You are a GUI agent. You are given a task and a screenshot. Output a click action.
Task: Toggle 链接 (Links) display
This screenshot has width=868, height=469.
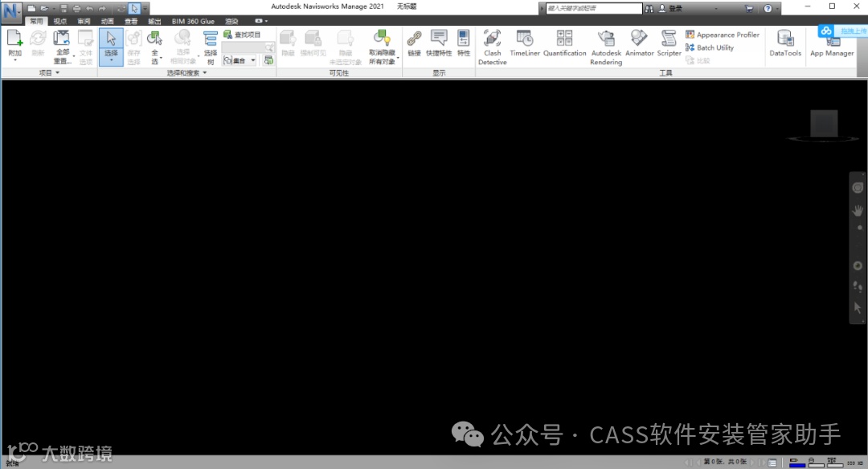(414, 43)
